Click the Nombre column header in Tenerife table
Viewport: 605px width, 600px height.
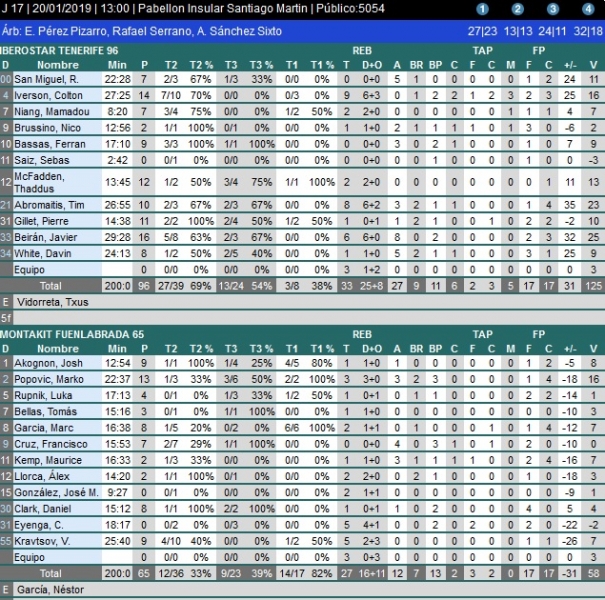click(58, 65)
